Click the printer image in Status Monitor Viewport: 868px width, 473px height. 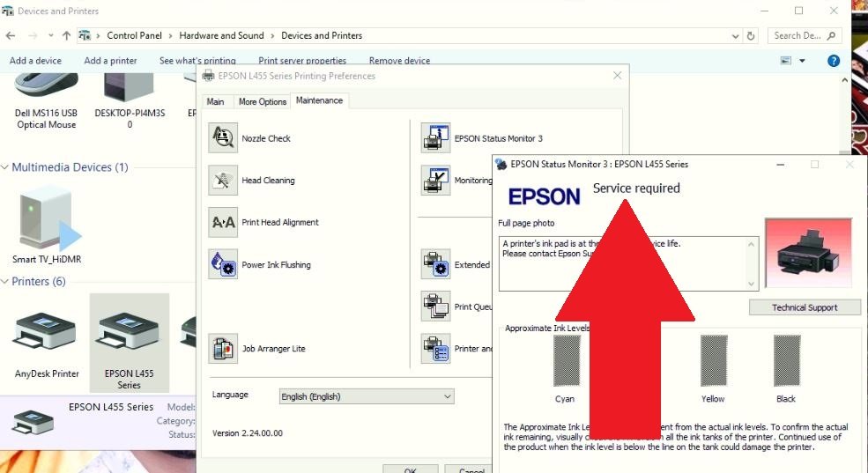pyautogui.click(x=808, y=253)
